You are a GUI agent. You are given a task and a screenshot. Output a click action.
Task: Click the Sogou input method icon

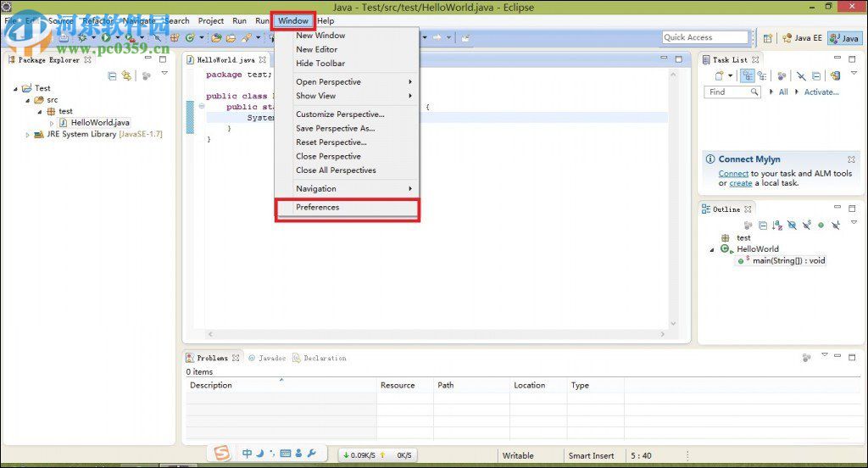coord(221,454)
